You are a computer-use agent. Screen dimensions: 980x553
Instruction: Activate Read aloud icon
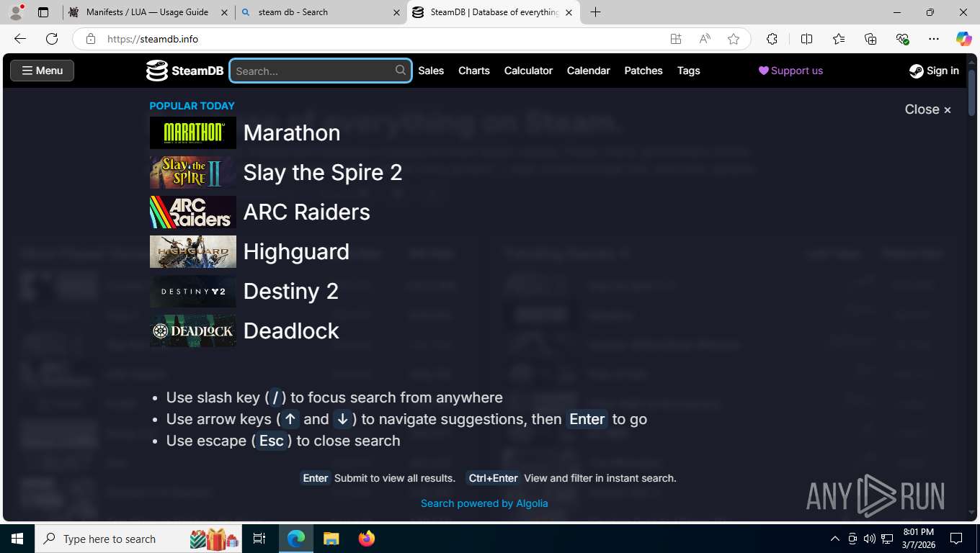pos(705,39)
